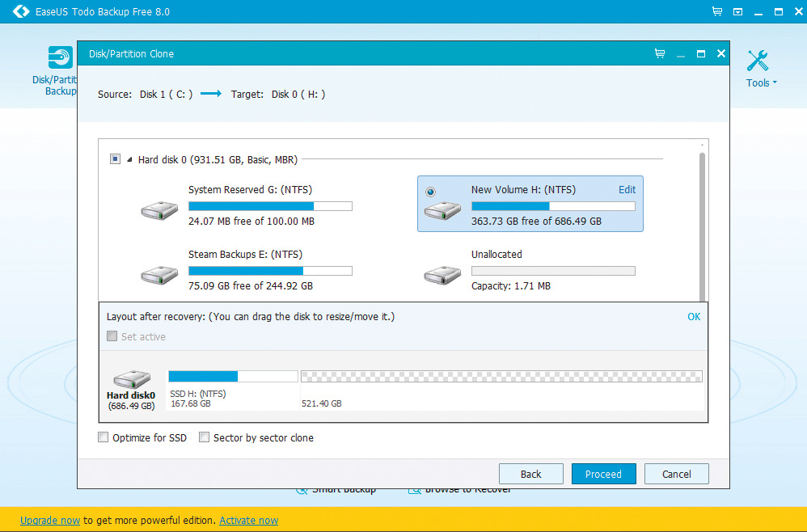This screenshot has width=807, height=532.
Task: Select the Steam Backups E: drive icon
Action: pyautogui.click(x=159, y=275)
